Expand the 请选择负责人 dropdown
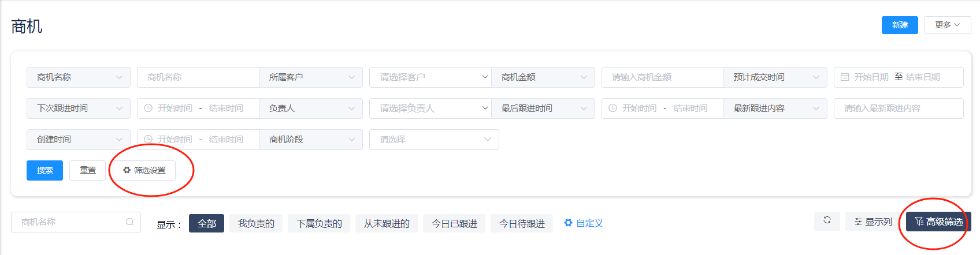Screen dimensions: 980x255 (x=430, y=108)
